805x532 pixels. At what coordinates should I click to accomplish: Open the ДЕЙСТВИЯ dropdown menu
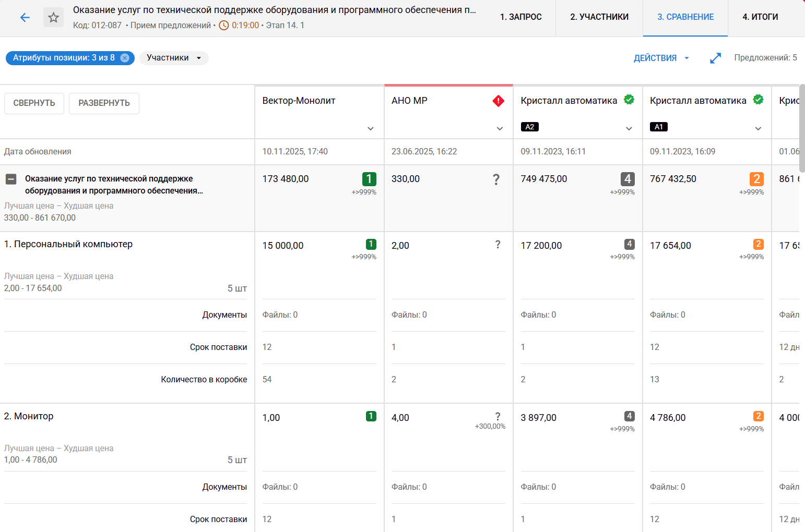click(661, 58)
